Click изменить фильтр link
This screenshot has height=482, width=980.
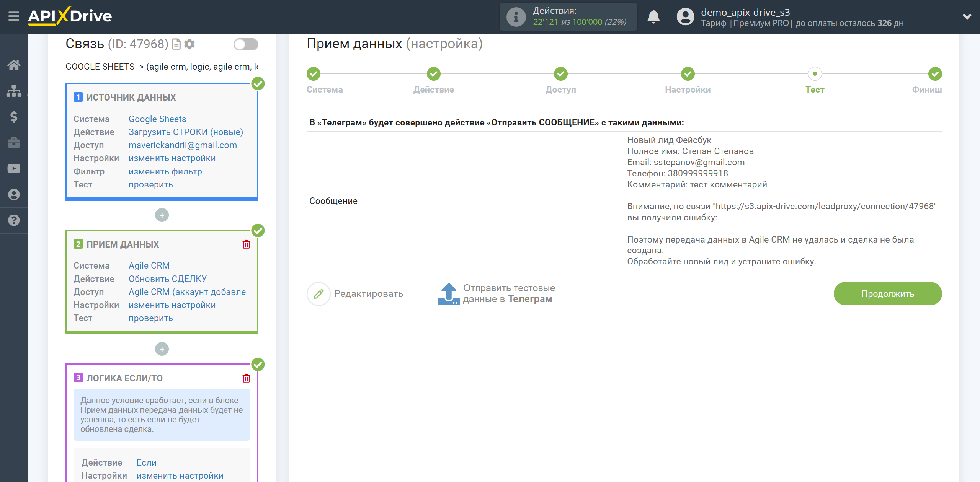click(165, 171)
